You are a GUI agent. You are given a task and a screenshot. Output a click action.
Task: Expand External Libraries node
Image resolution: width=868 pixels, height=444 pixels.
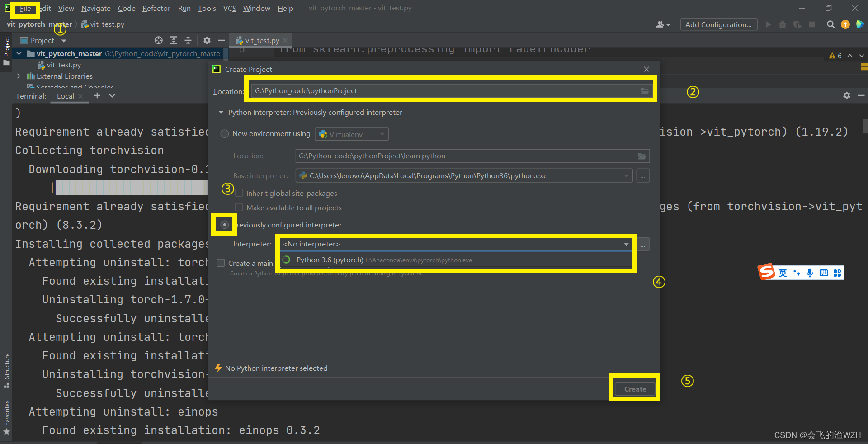19,76
